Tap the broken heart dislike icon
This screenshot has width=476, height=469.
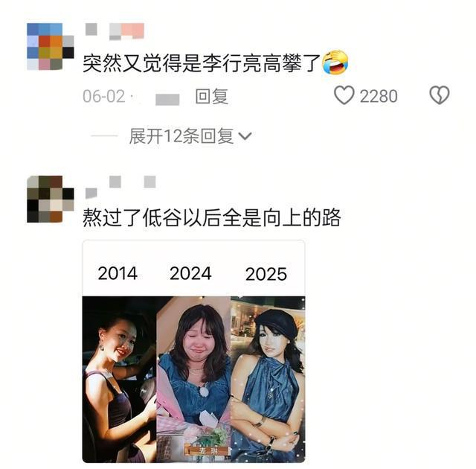[440, 95]
